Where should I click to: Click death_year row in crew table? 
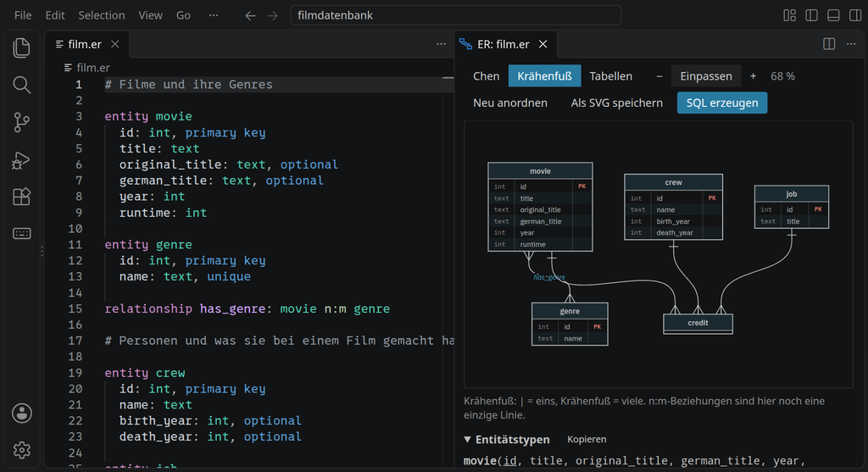coord(673,233)
